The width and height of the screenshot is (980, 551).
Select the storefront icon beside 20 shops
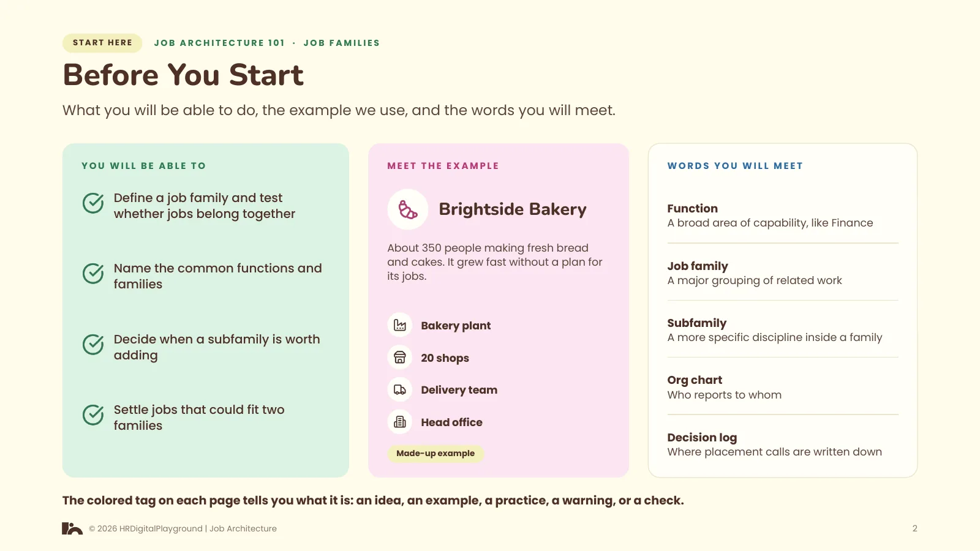(x=400, y=358)
